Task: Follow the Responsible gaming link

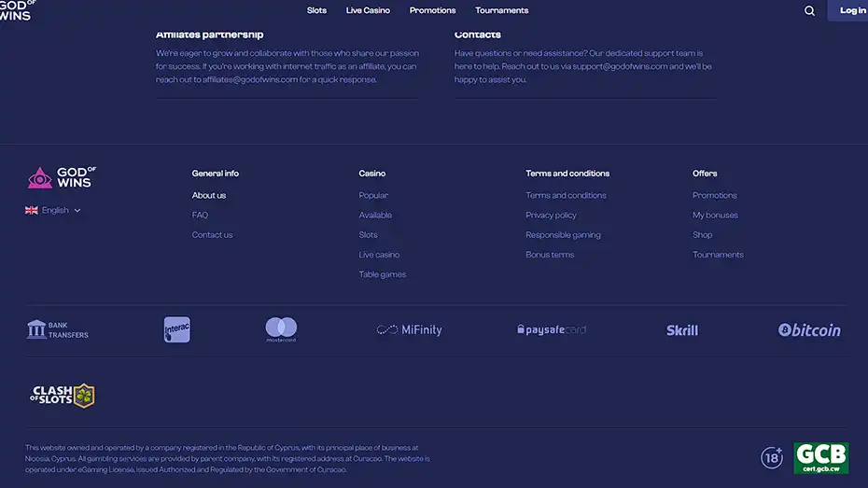Action: (563, 235)
